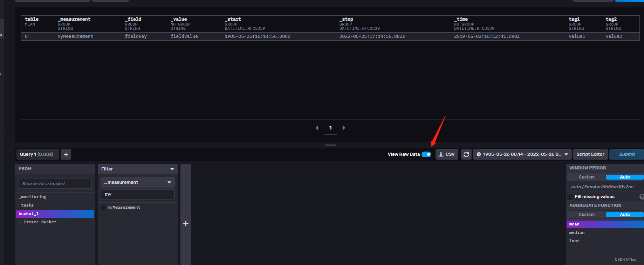
Task: Select Auto for aggregate function
Action: pyautogui.click(x=625, y=215)
